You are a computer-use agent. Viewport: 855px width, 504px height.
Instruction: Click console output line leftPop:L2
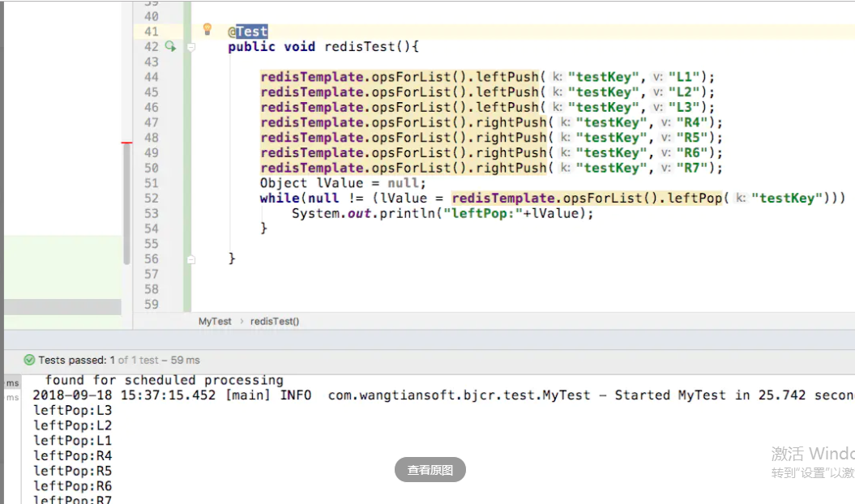(x=72, y=425)
